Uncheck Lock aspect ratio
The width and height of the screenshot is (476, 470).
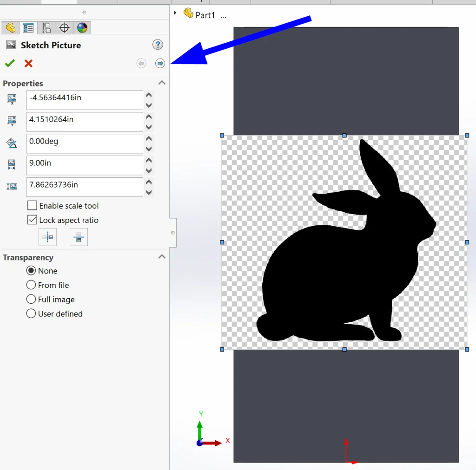(32, 220)
